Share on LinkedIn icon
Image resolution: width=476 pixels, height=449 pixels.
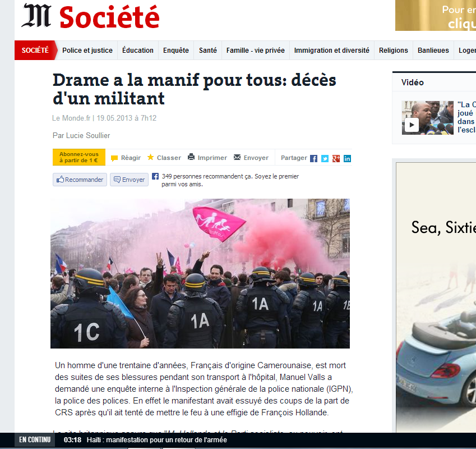point(347,159)
